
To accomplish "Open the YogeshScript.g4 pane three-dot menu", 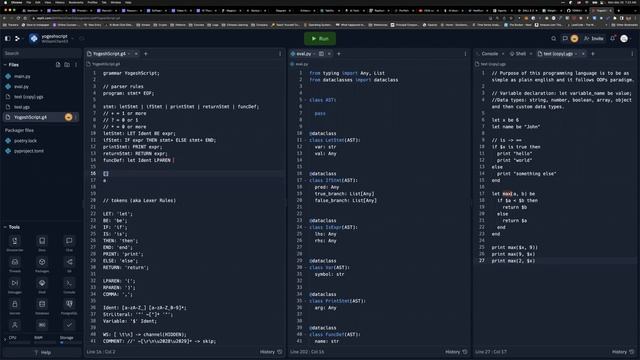I will point(280,53).
